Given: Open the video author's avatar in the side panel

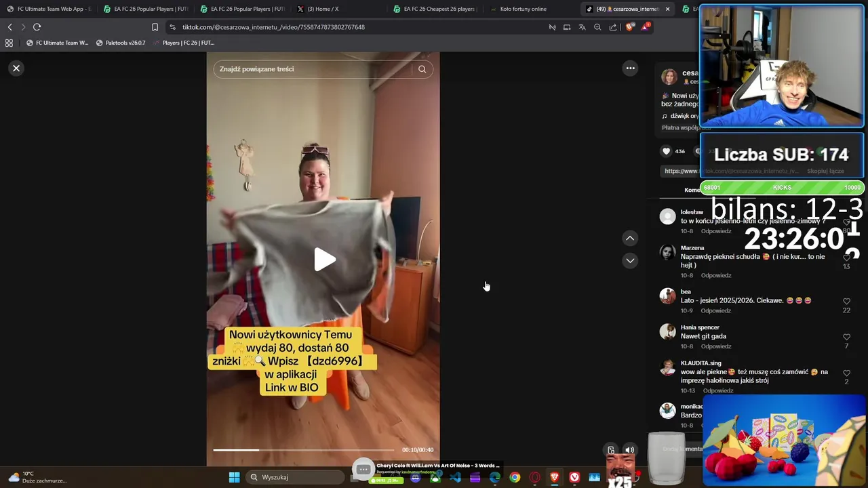Looking at the screenshot, I should [x=669, y=77].
